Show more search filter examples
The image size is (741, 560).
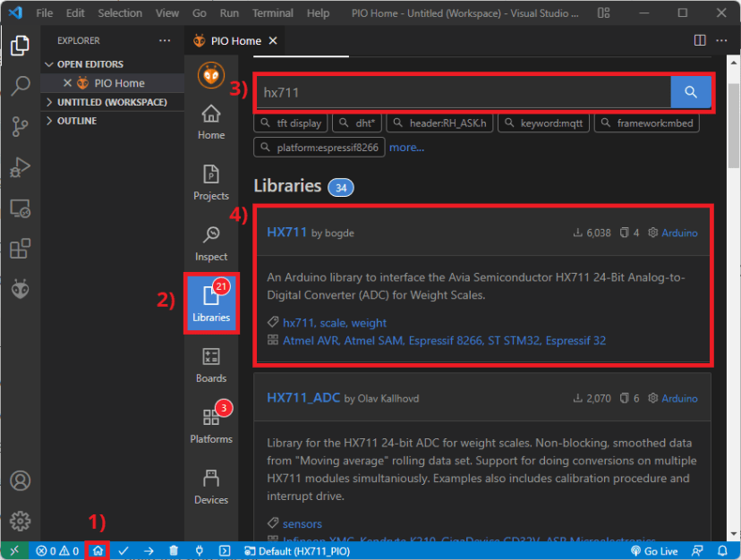[x=407, y=147]
